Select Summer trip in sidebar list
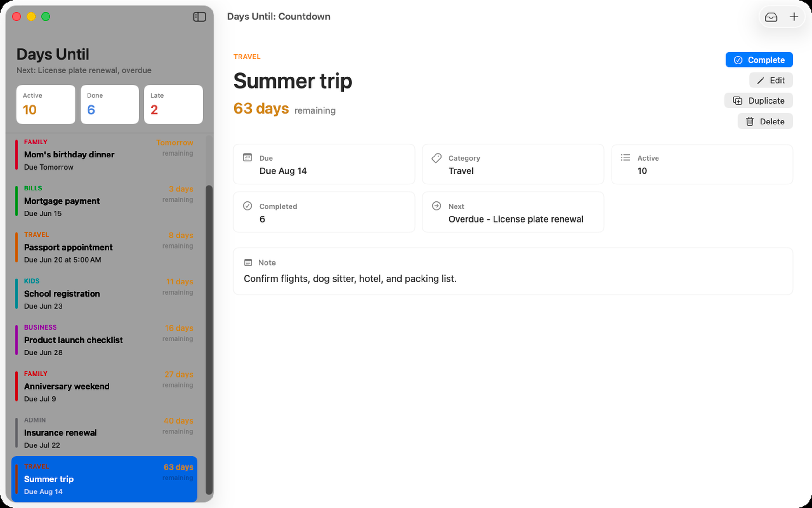812x508 pixels. [104, 479]
